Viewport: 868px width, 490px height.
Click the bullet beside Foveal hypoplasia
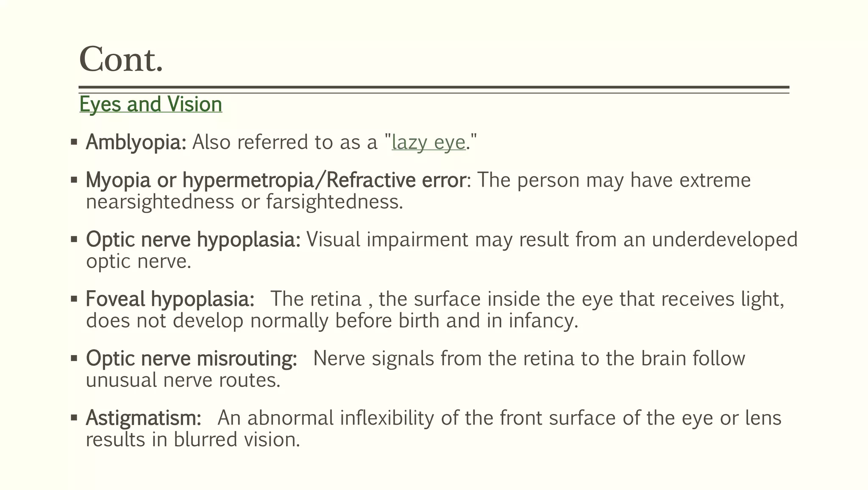[74, 299]
